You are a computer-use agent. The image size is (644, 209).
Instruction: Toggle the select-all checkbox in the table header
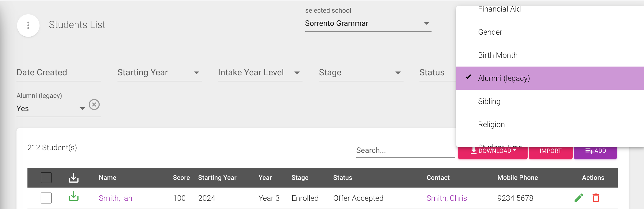coord(46,177)
